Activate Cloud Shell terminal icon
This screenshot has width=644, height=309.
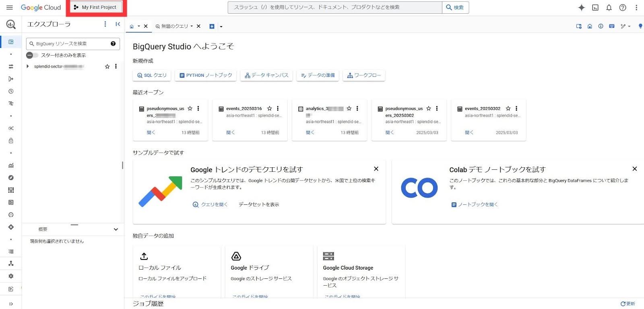coord(595,7)
